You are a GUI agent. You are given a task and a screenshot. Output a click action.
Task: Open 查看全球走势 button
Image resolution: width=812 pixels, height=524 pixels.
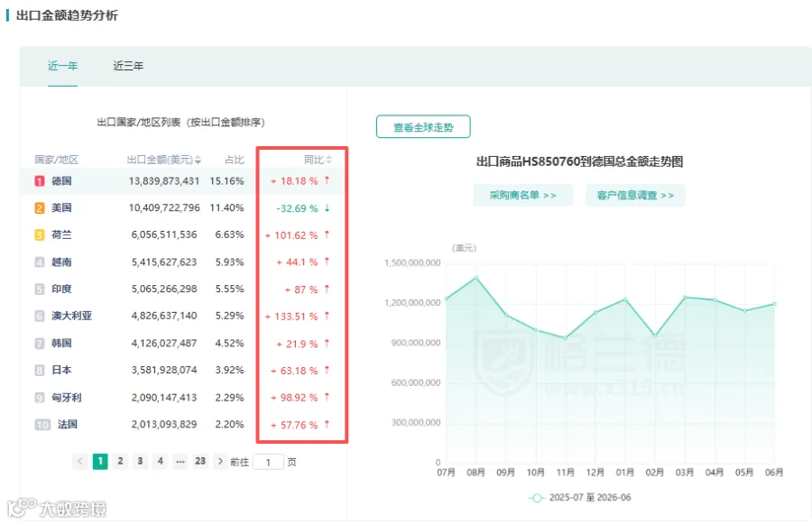pyautogui.click(x=423, y=127)
